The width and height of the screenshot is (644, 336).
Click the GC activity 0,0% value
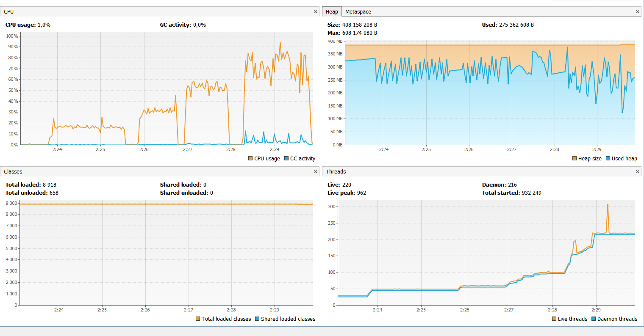click(200, 25)
